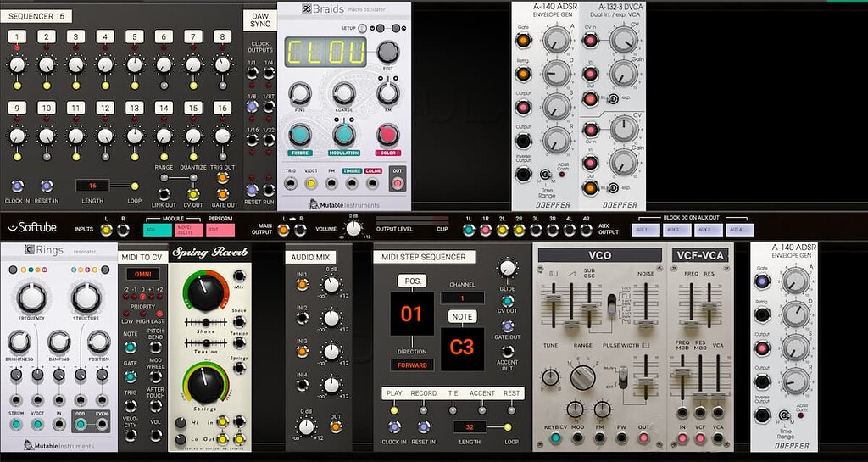The image size is (868, 462).
Task: Toggle the top A-140 Time Range switch
Action: pyautogui.click(x=545, y=174)
